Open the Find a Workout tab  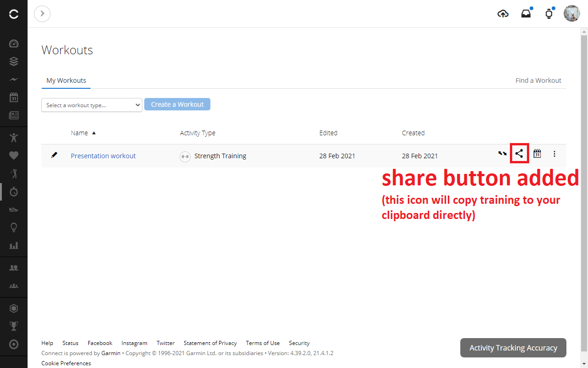click(538, 80)
